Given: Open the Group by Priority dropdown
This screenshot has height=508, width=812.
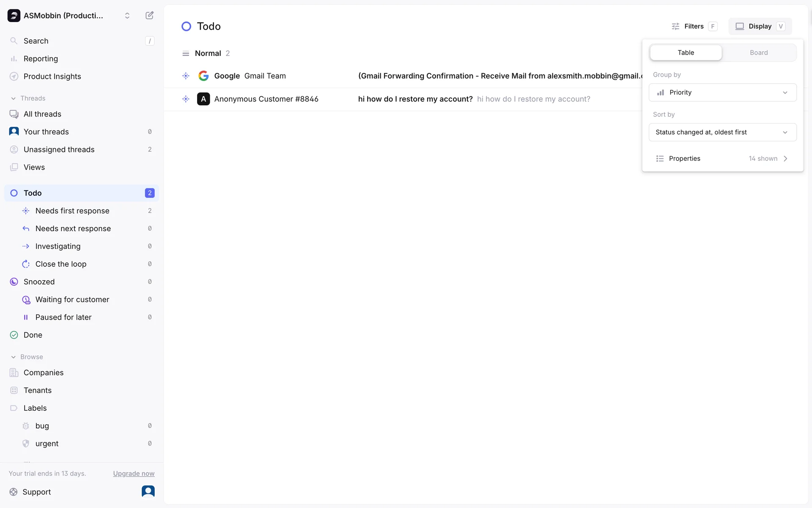Looking at the screenshot, I should [722, 92].
